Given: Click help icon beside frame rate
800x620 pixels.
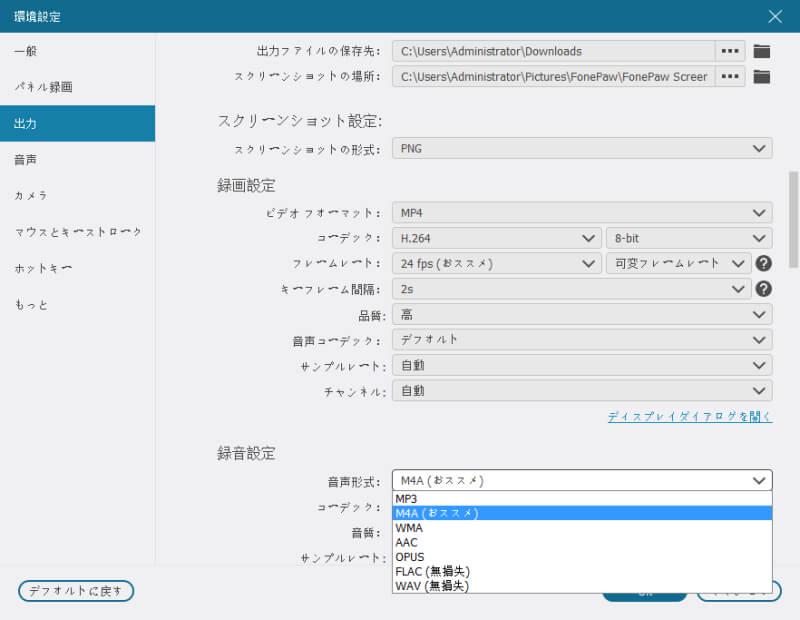Looking at the screenshot, I should [763, 263].
